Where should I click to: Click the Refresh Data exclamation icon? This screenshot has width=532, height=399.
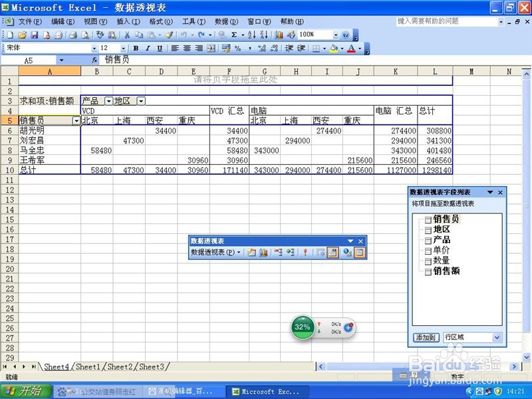pyautogui.click(x=306, y=253)
